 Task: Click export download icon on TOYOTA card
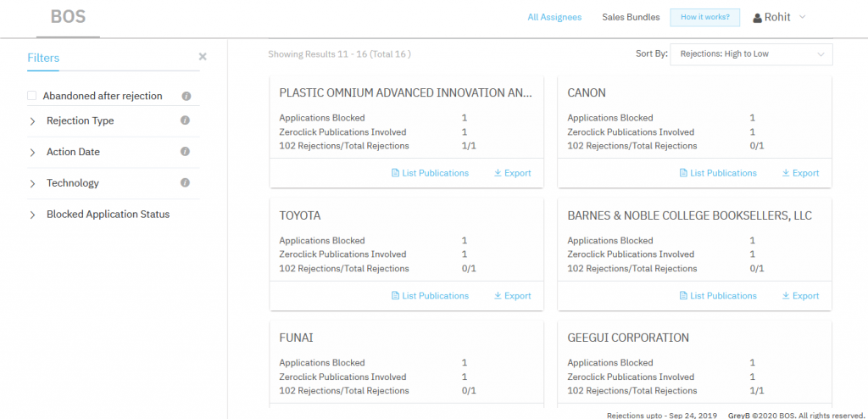coord(498,296)
